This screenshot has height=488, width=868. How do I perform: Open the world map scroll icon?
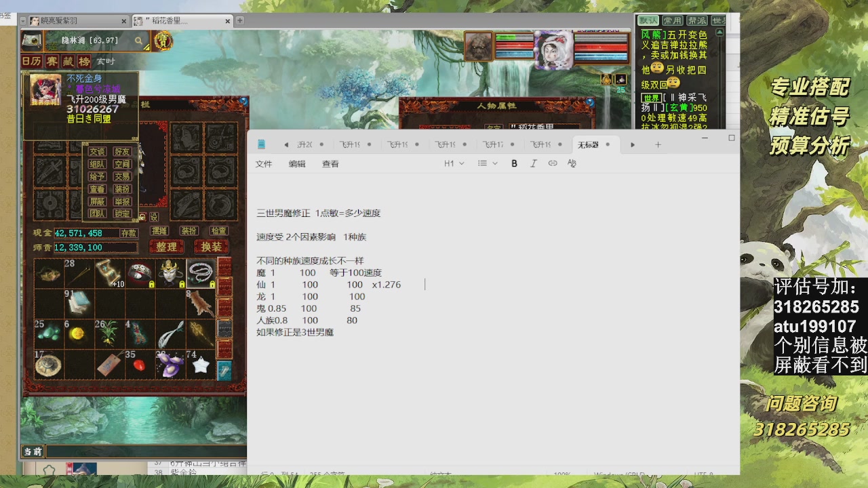[31, 41]
